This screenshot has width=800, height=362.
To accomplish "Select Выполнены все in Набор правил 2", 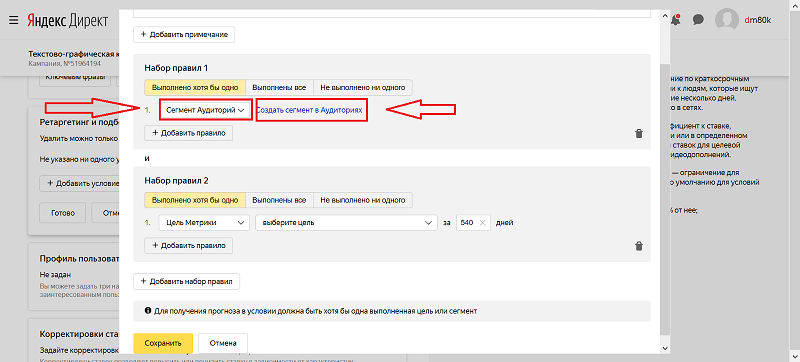I will tap(280, 200).
